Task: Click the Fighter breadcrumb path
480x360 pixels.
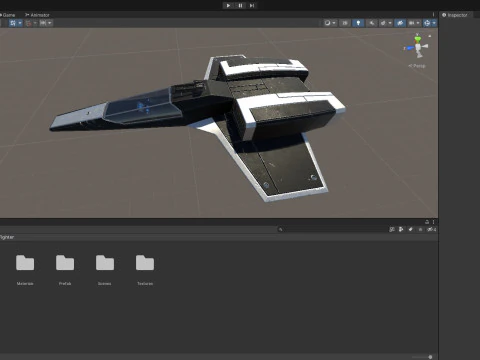Action: pyautogui.click(x=7, y=237)
